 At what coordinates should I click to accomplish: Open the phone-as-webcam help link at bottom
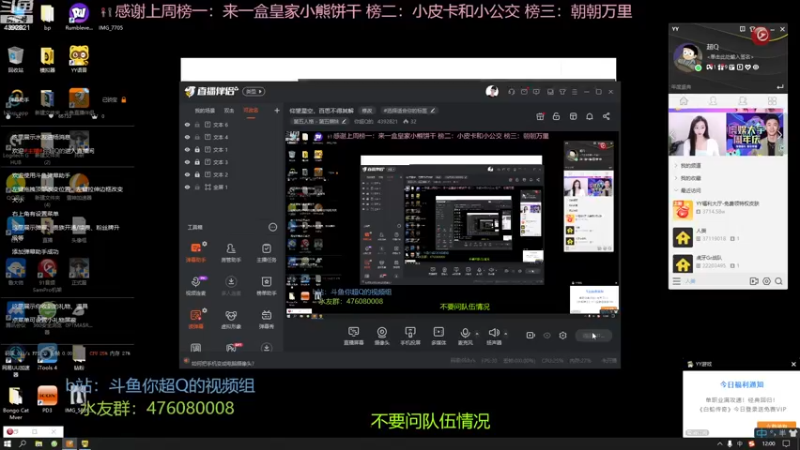click(222, 363)
